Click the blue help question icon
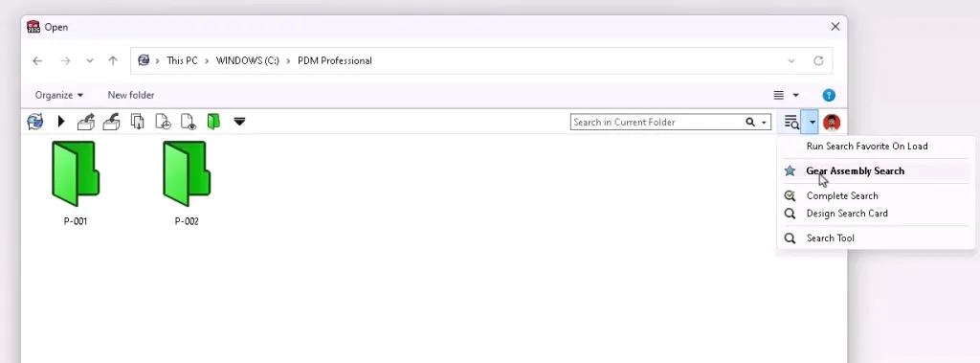 (829, 95)
